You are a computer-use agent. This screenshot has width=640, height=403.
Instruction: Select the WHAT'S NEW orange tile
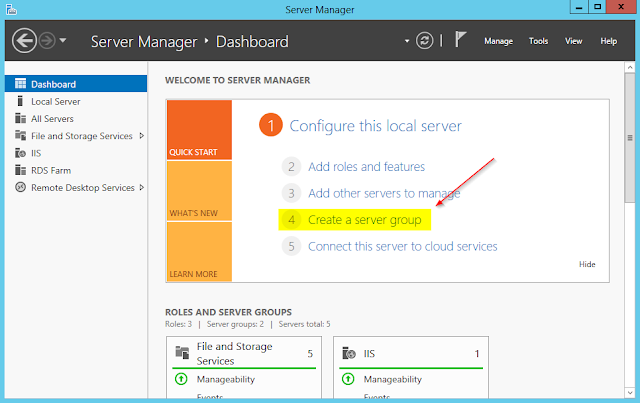[x=199, y=191]
